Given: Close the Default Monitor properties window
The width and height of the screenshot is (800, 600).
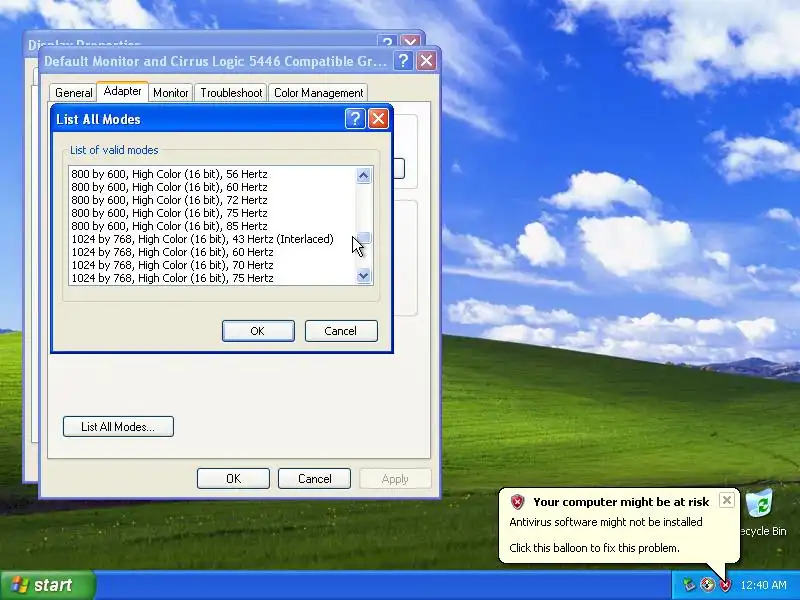Looking at the screenshot, I should click(426, 61).
